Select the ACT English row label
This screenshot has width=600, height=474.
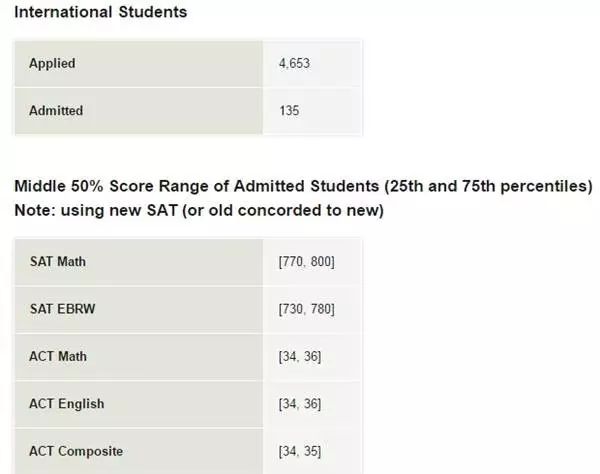coord(67,404)
